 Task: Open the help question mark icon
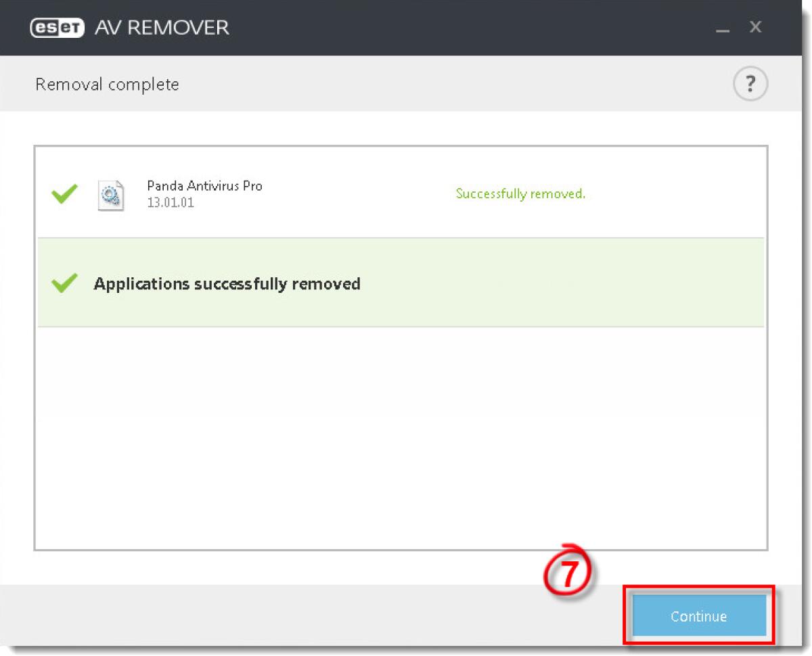750,83
